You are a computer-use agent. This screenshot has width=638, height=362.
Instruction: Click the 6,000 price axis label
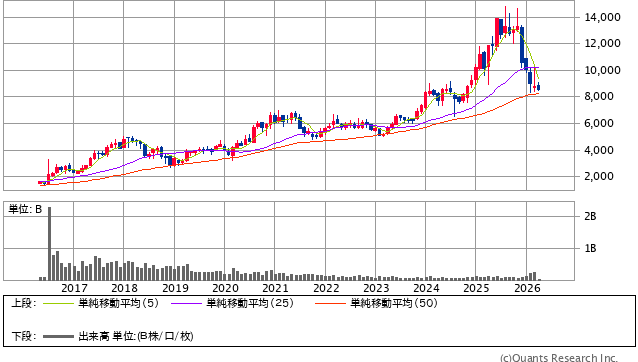coord(599,123)
